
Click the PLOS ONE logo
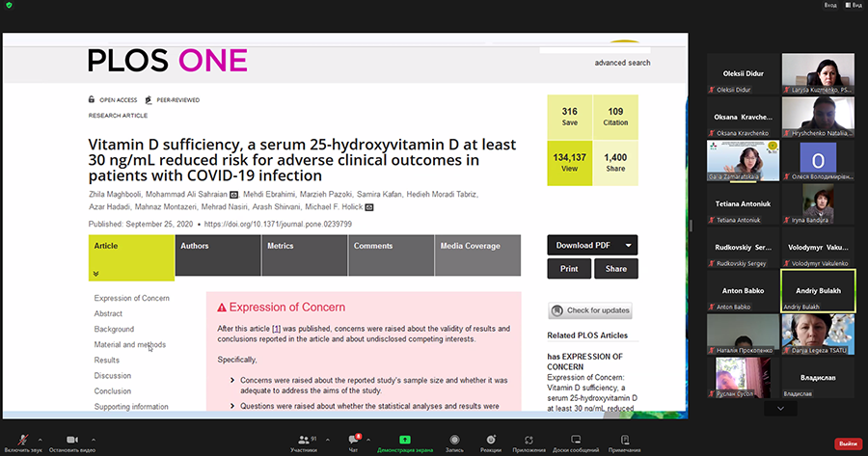pos(167,61)
